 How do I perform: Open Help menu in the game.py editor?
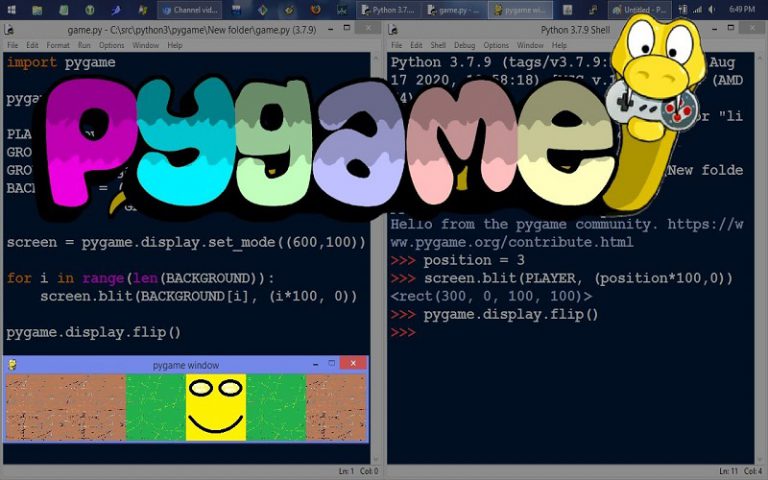(x=175, y=45)
